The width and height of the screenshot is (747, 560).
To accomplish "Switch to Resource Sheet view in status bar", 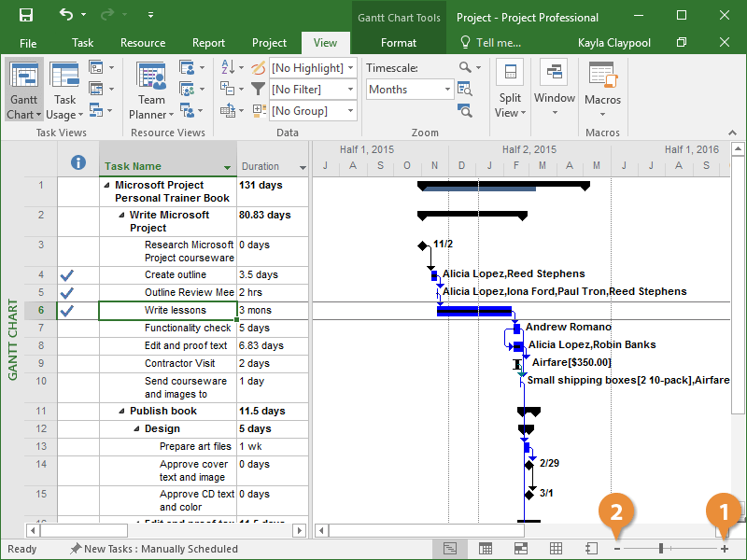I will [556, 549].
